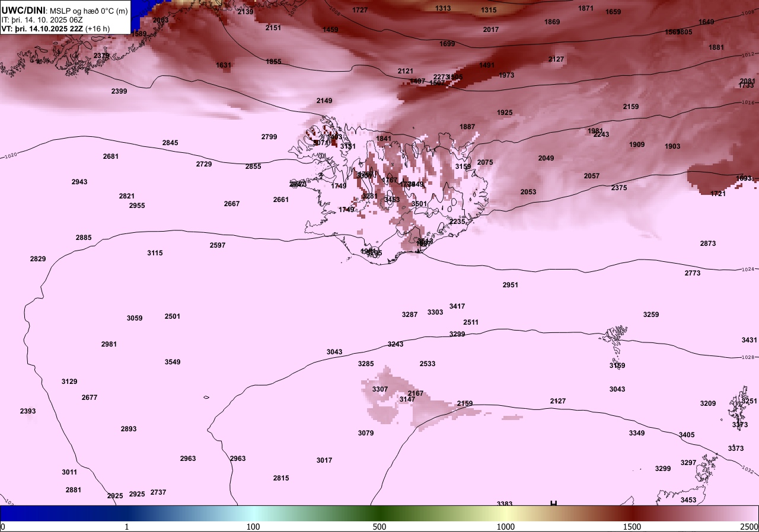This screenshot has height=532, width=759.
Task: Click the 1024 isobar label
Action: (x=748, y=270)
